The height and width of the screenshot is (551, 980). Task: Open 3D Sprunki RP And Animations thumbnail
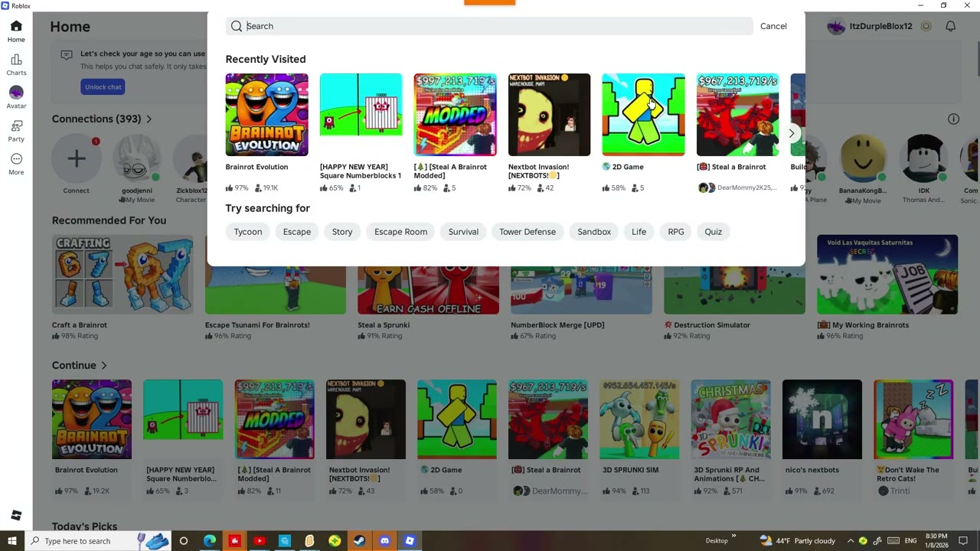pyautogui.click(x=730, y=419)
